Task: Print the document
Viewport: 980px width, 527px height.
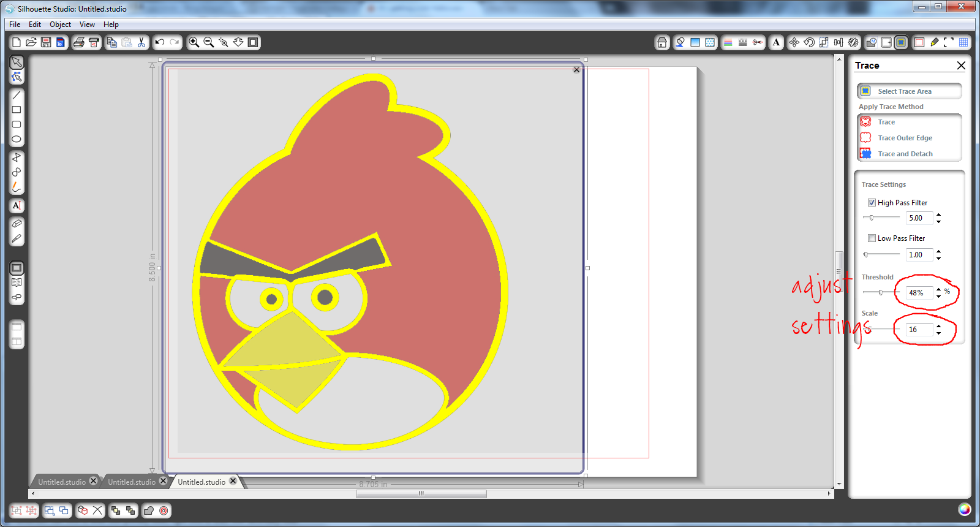Action: point(79,42)
